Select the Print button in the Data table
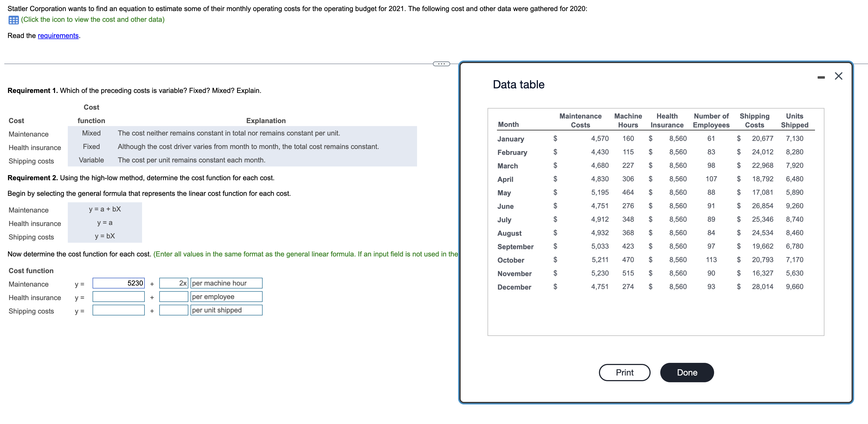 pos(624,372)
